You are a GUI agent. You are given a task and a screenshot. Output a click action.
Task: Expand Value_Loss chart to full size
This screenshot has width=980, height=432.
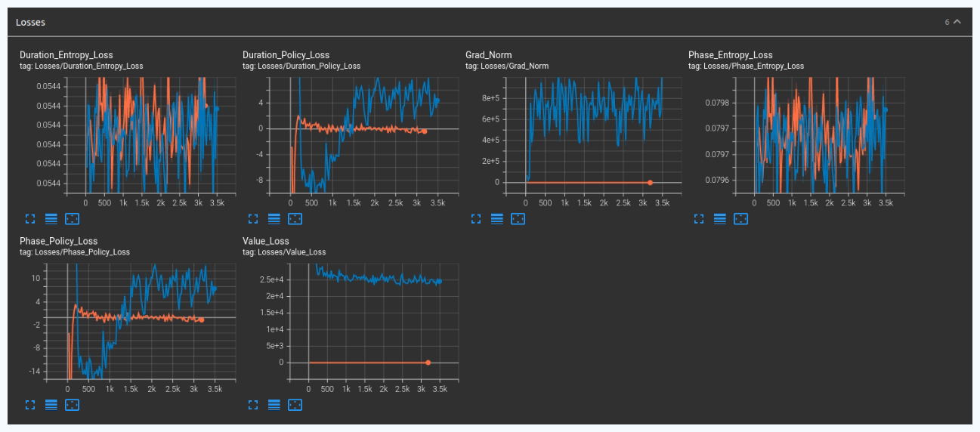pos(253,406)
